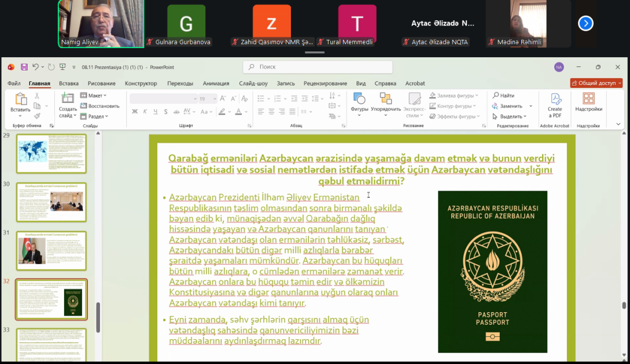Click the Упорядочить arrange icon

386,102
